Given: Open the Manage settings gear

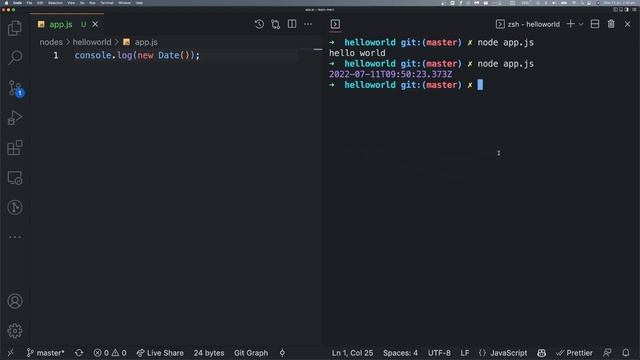Looking at the screenshot, I should [15, 331].
